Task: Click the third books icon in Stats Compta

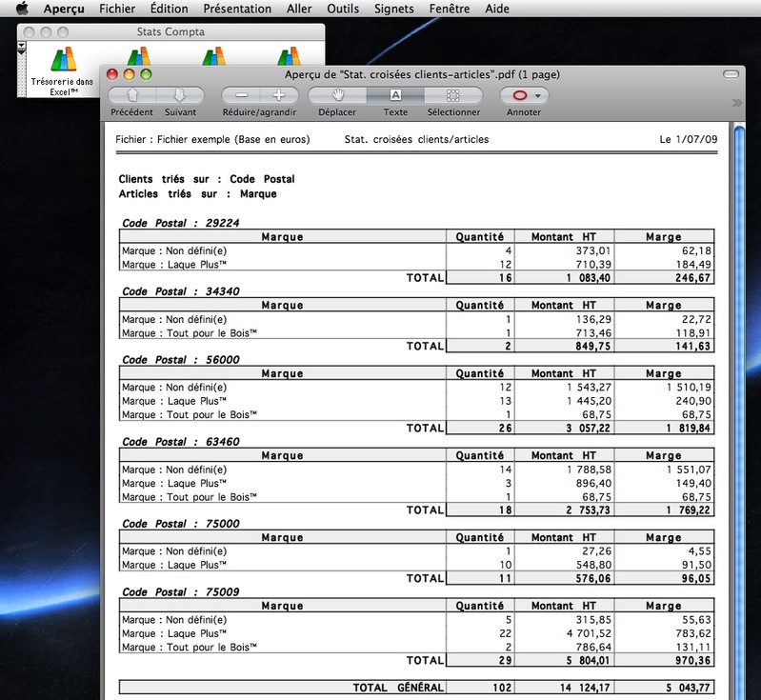Action: pyautogui.click(x=214, y=56)
